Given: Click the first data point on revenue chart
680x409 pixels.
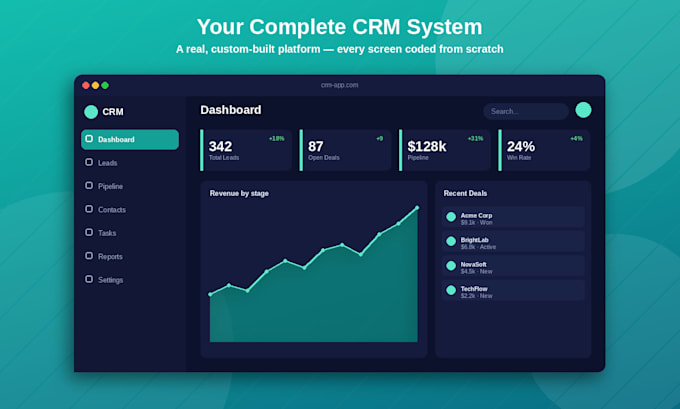Looking at the screenshot, I should (210, 294).
